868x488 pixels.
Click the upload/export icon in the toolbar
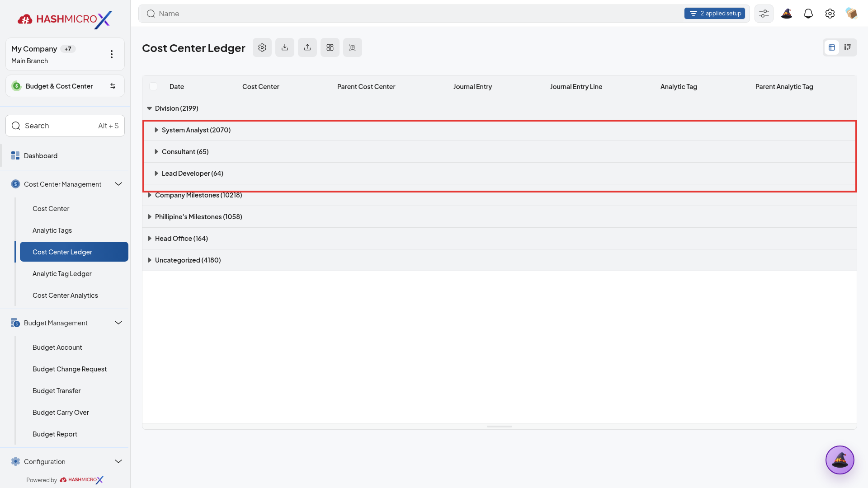pyautogui.click(x=307, y=47)
